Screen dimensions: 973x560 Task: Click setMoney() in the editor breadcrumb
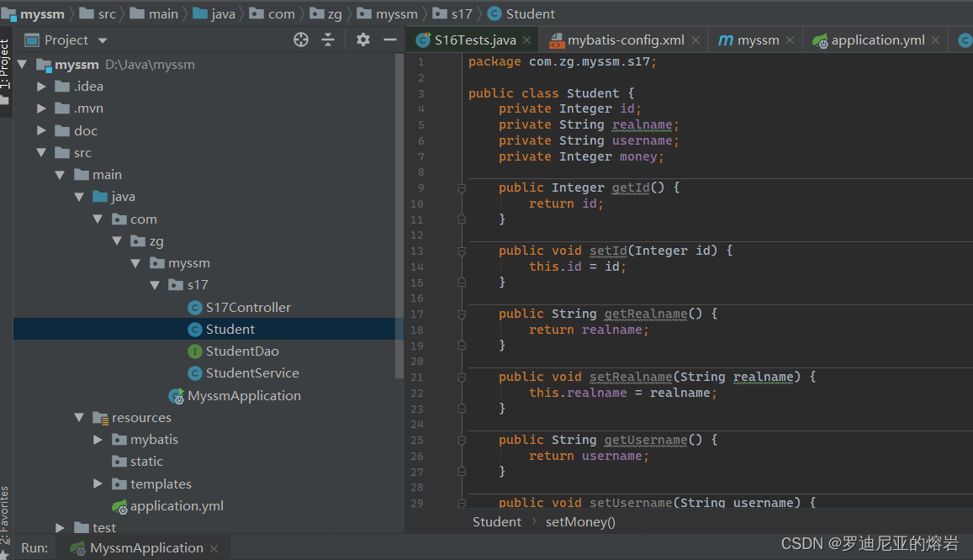pyautogui.click(x=580, y=522)
